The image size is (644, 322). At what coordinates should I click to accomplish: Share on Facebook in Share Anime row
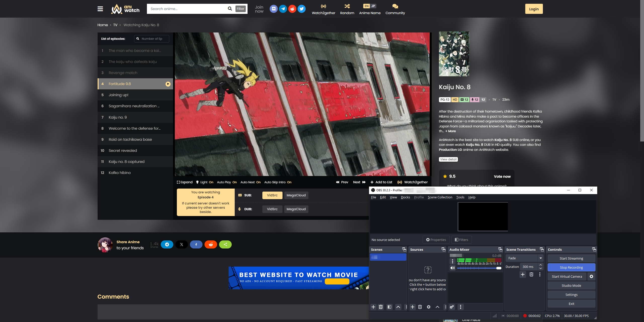[196, 244]
